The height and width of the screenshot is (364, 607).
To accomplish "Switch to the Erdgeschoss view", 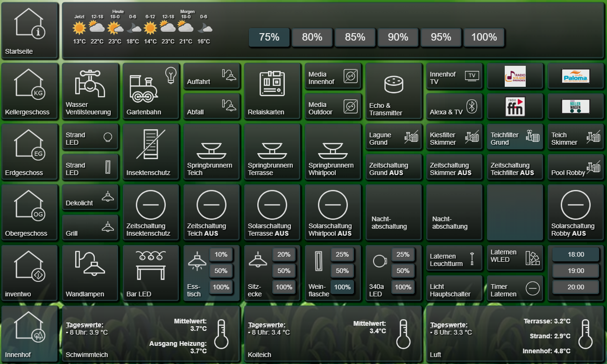I will coord(30,152).
